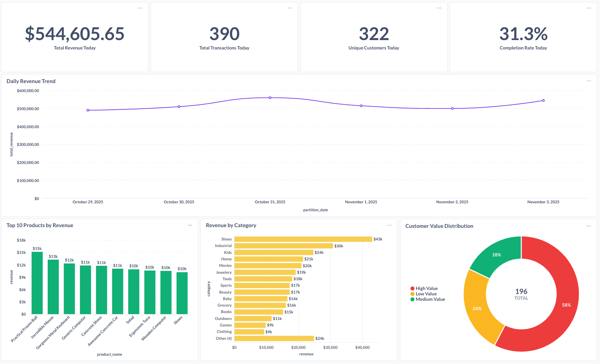600x364 pixels.
Task: Open the Top 10 Products by Revenue options menu
Action: (190, 225)
